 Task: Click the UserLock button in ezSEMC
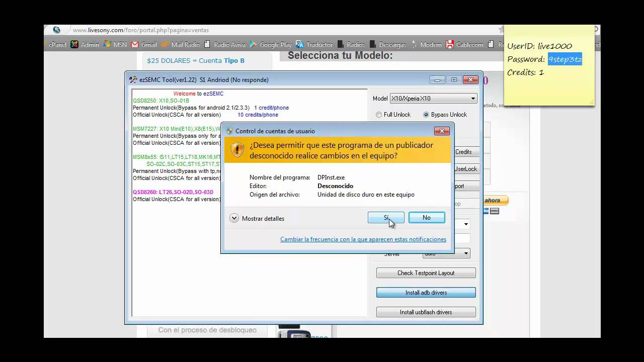pos(466,169)
